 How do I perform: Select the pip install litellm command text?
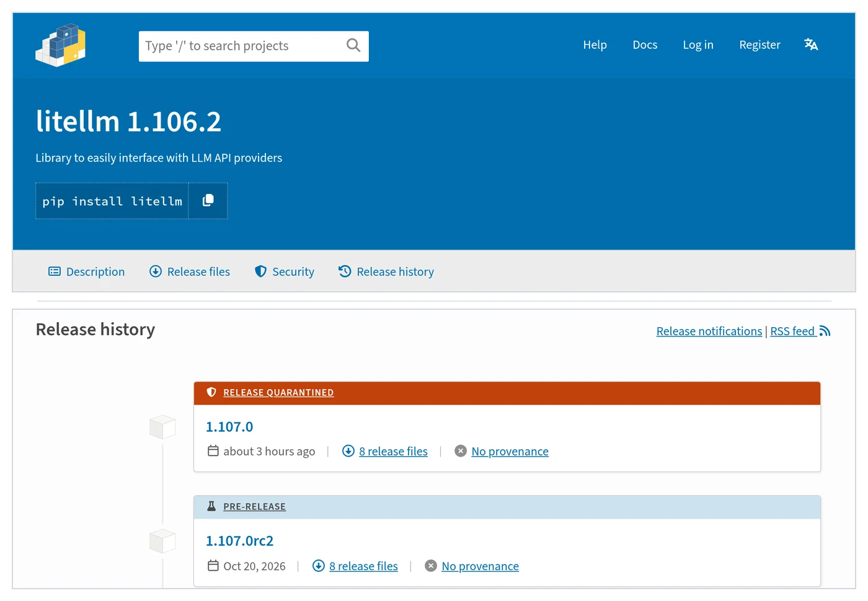pyautogui.click(x=112, y=201)
